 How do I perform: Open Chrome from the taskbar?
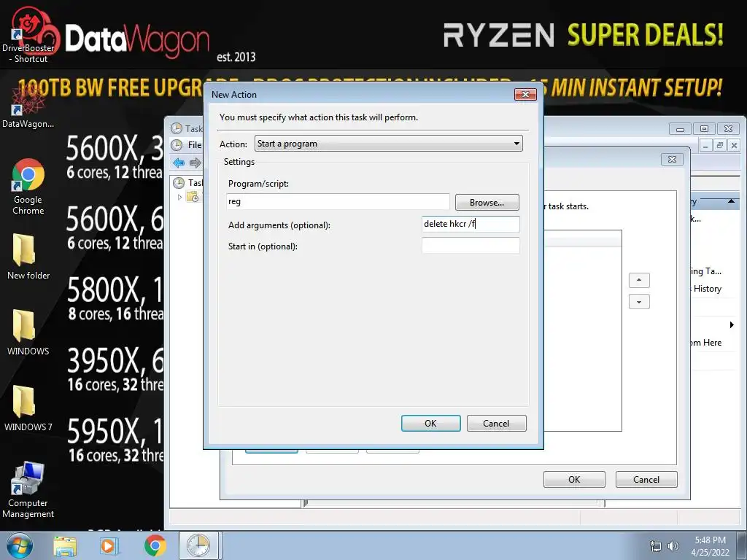point(155,545)
